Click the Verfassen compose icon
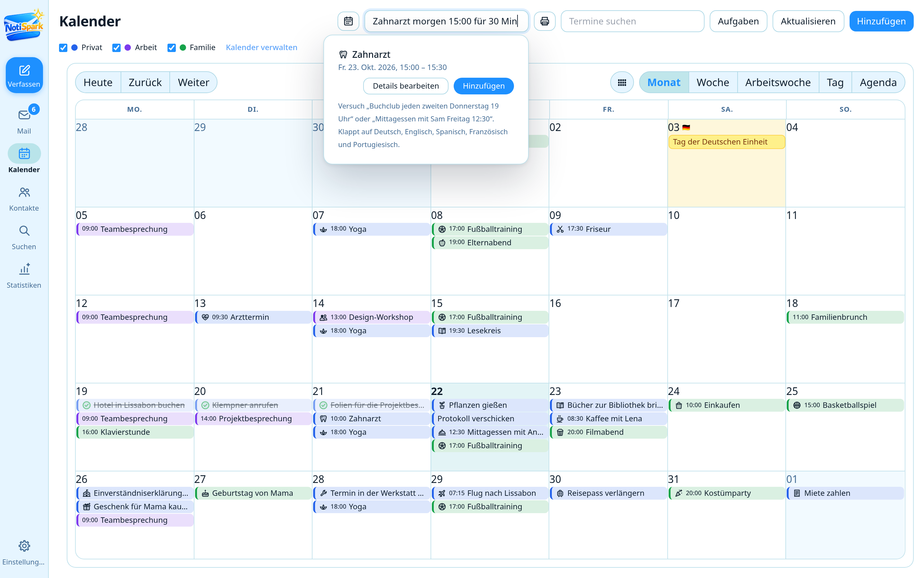This screenshot has height=578, width=924. tap(24, 71)
